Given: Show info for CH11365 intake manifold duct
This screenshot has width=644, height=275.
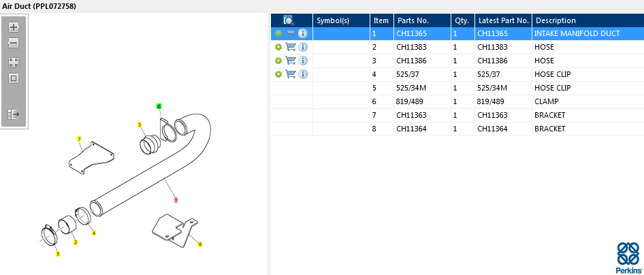Looking at the screenshot, I should (303, 33).
